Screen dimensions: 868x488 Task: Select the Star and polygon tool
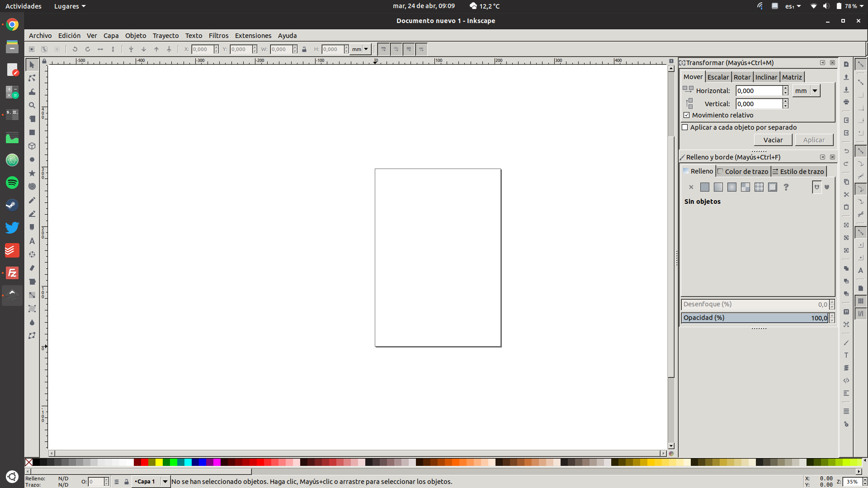click(32, 173)
